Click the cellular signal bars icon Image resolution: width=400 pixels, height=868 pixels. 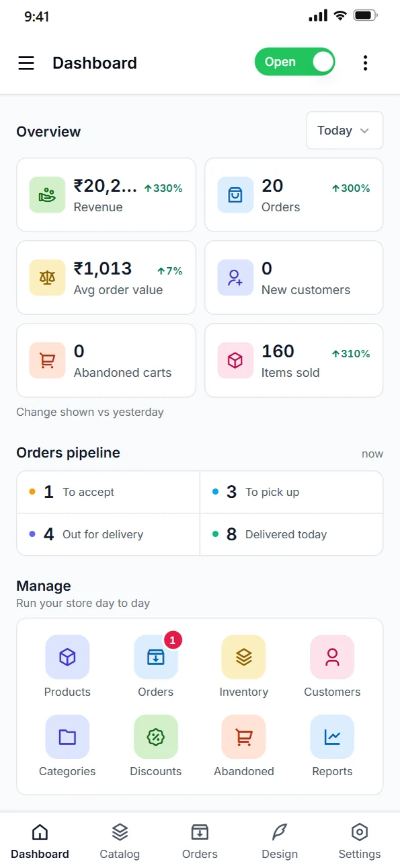[318, 15]
